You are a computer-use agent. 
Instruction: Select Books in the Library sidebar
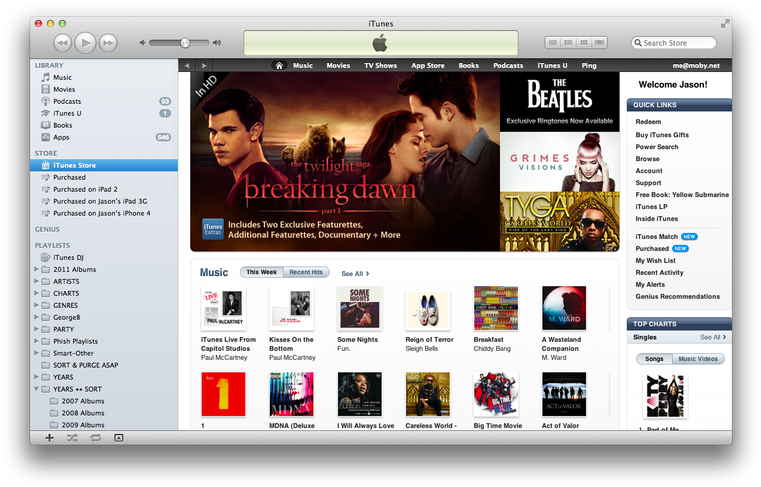click(104, 125)
